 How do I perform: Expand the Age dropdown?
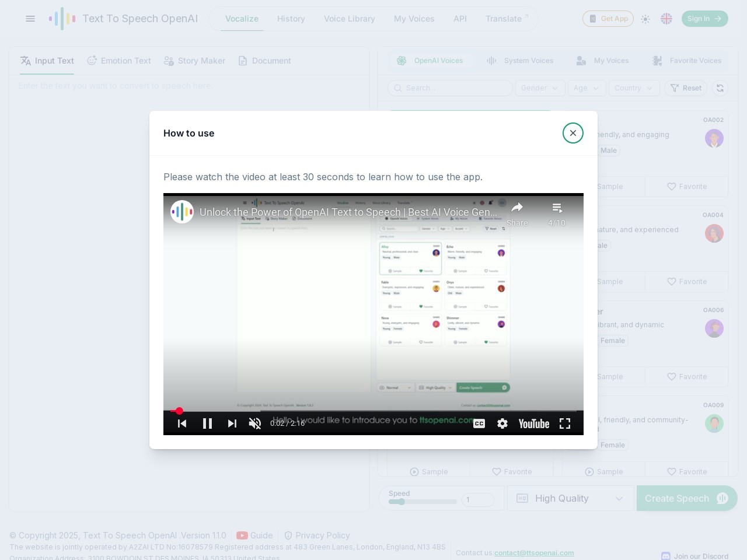pos(587,88)
